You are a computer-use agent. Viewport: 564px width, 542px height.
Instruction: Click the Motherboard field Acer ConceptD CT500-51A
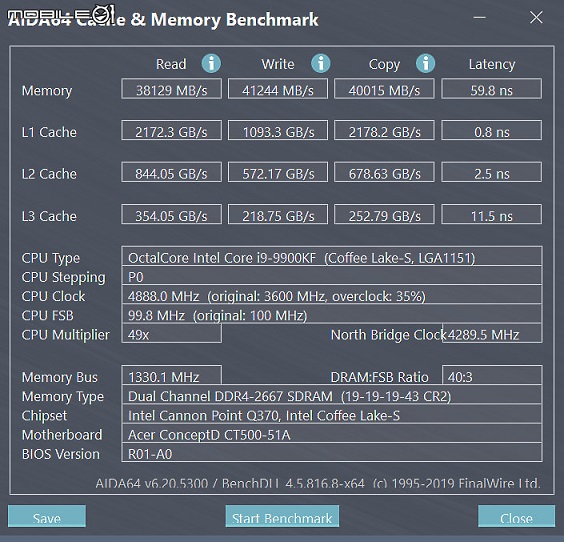click(332, 433)
